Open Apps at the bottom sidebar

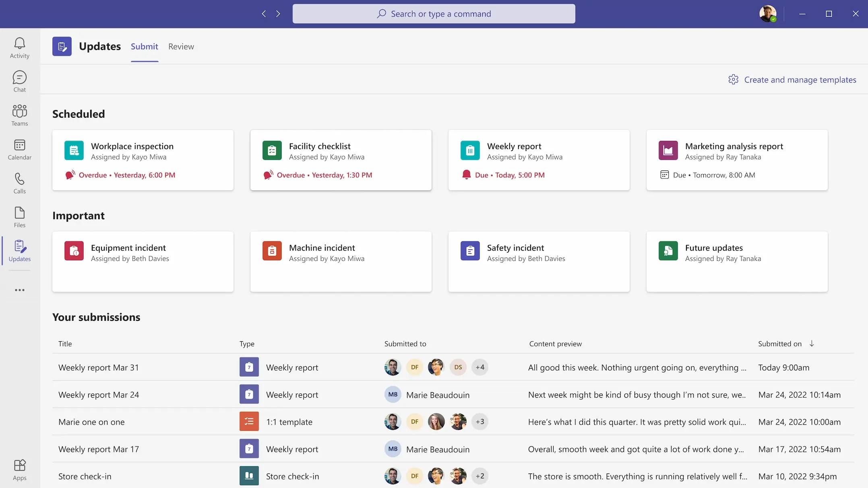click(19, 469)
